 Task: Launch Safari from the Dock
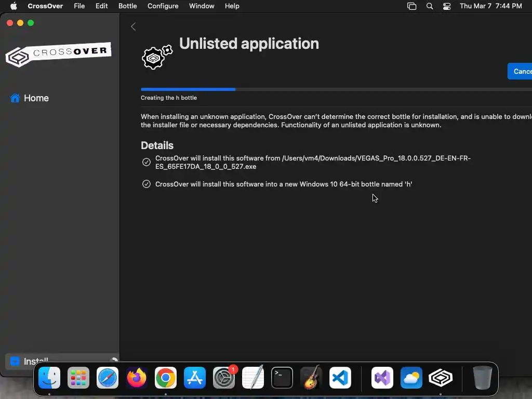[108, 377]
